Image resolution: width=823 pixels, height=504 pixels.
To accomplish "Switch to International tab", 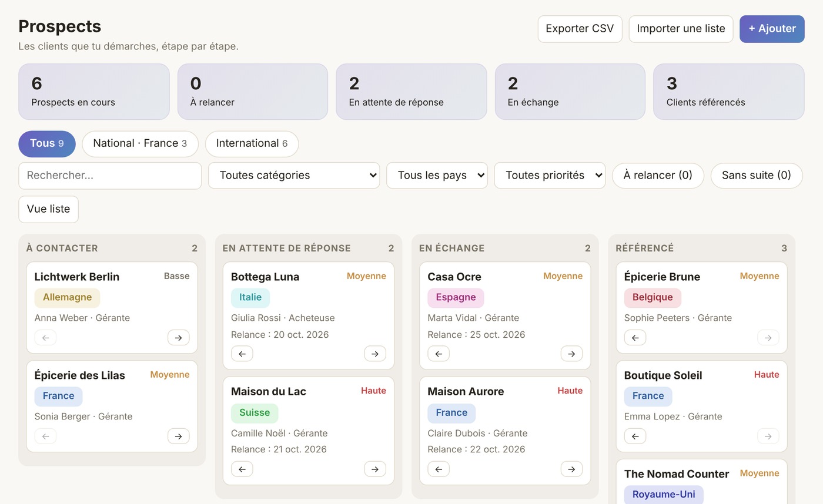I will [x=252, y=144].
